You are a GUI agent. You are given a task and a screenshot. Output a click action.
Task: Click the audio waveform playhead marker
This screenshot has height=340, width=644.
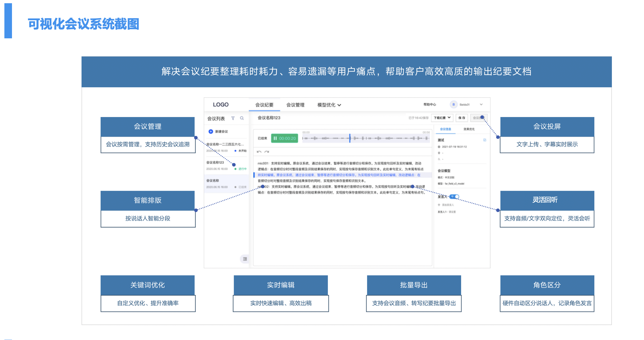point(350,138)
